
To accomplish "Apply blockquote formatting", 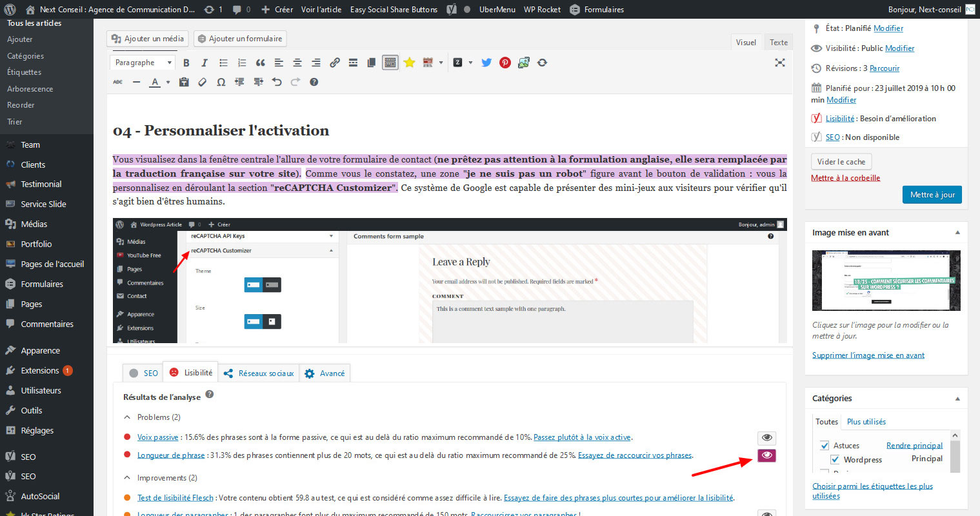I will click(261, 63).
